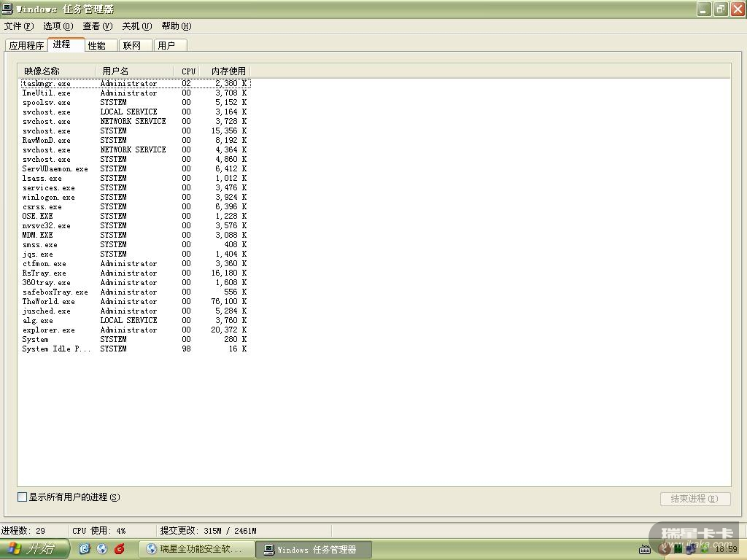747x560 pixels.
Task: Select the 进程 tab
Action: 66,44
